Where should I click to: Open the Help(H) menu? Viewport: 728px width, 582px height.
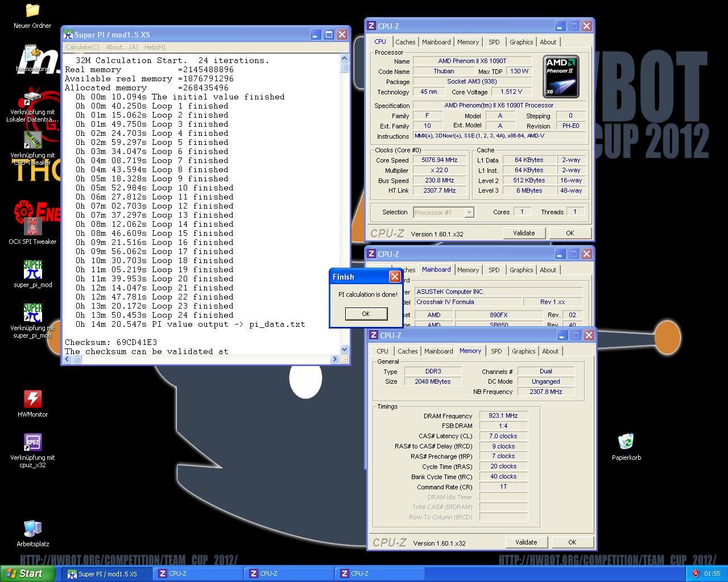tap(155, 47)
